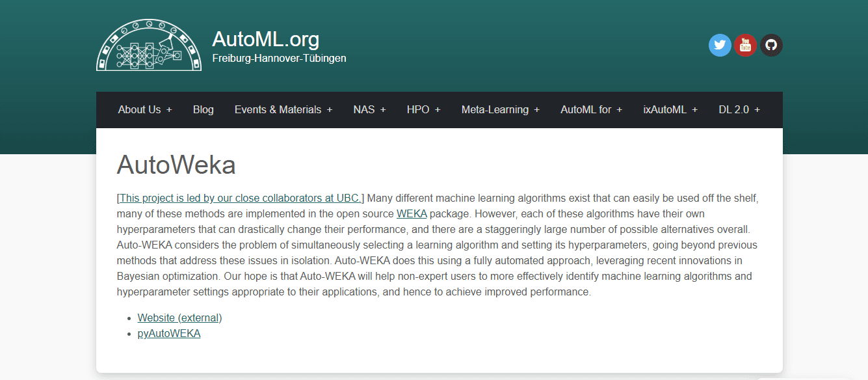This screenshot has width=868, height=380.
Task: Click the AutoML.org semicircle logo
Action: (149, 45)
